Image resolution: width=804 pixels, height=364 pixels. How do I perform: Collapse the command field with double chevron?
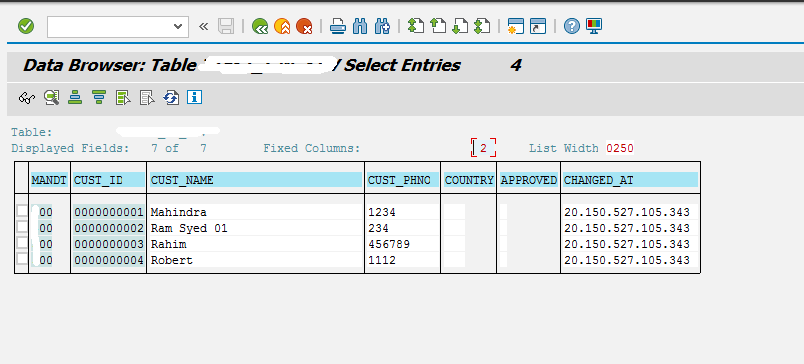[204, 26]
